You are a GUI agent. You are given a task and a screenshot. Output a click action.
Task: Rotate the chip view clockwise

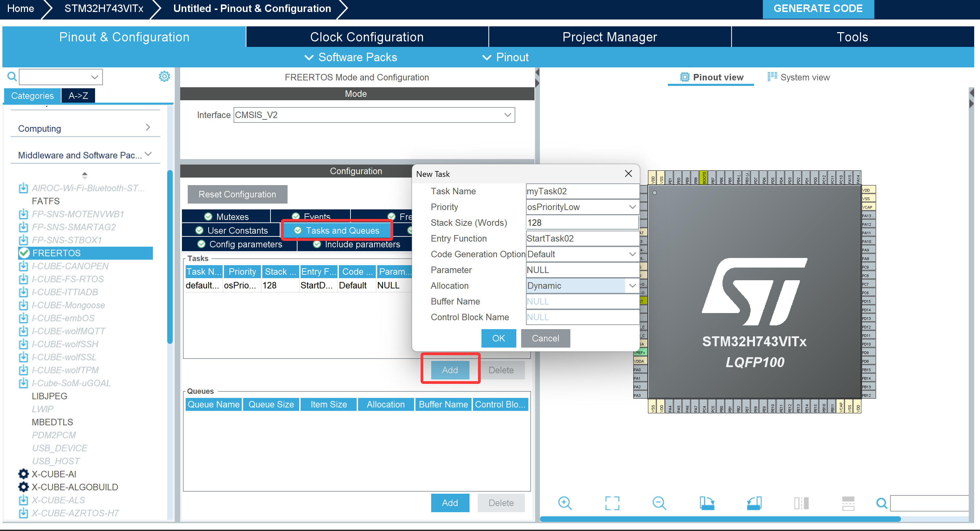706,503
